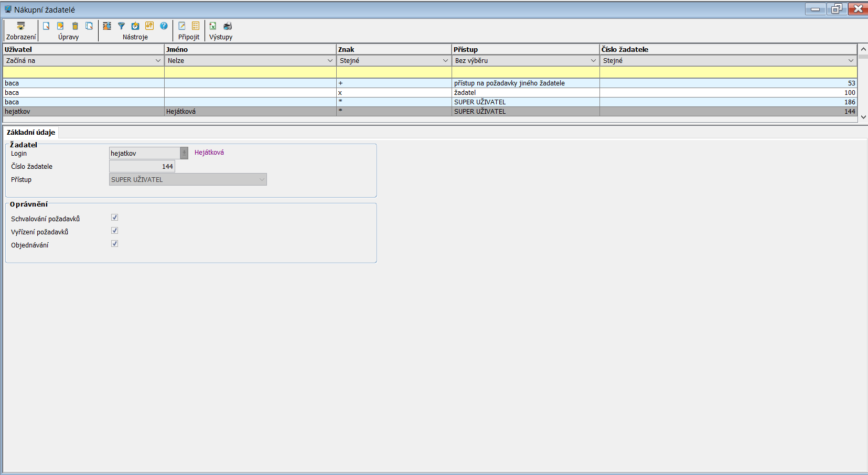Click the funnel filter icon

(121, 26)
